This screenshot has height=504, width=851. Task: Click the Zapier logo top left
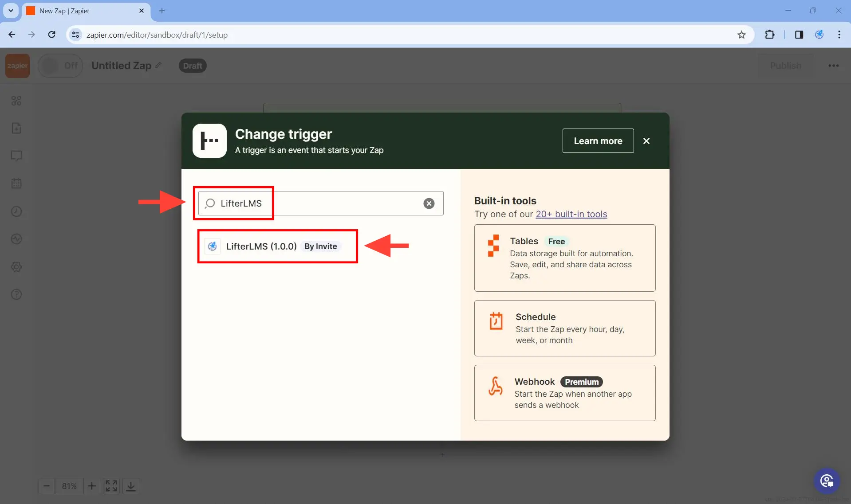tap(17, 66)
